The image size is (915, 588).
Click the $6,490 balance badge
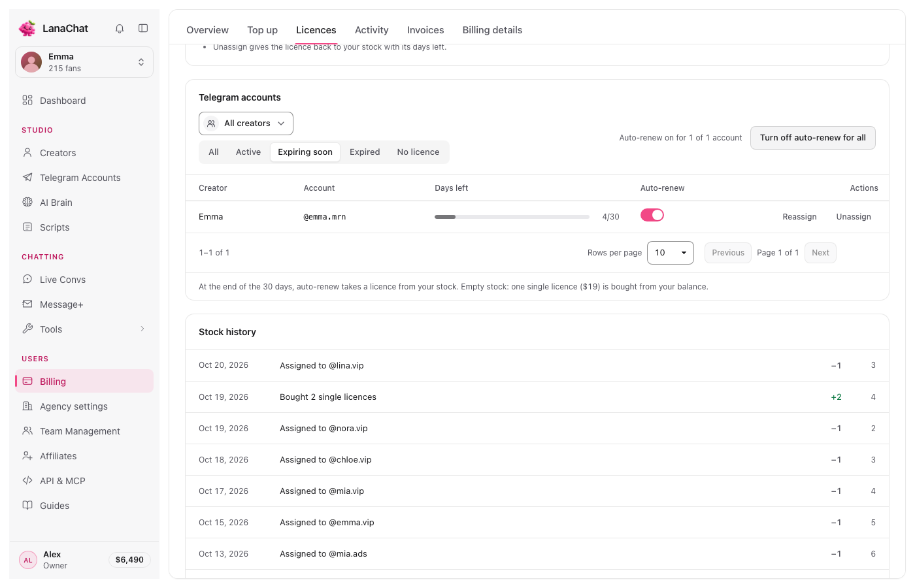(x=129, y=560)
